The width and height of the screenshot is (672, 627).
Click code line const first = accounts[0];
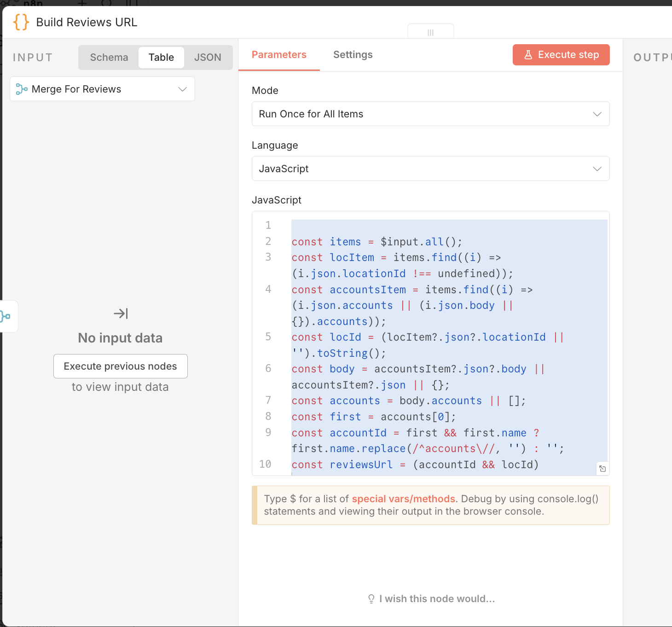pyautogui.click(x=373, y=417)
